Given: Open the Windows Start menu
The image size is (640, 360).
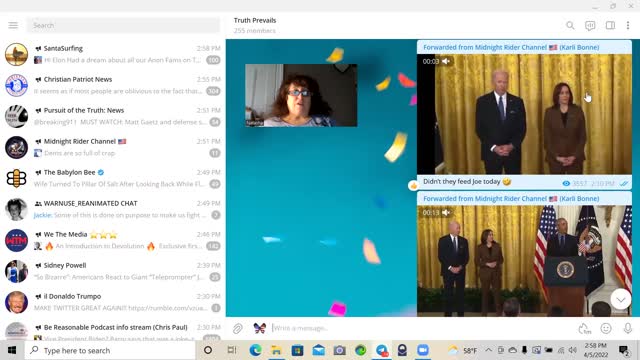Looking at the screenshot, I should click(12, 350).
